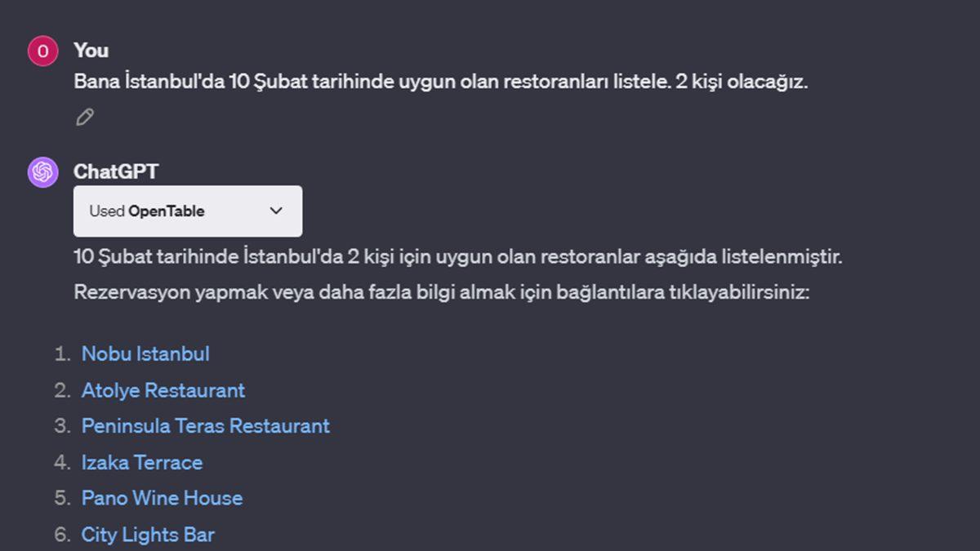Open the Atolye Restaurant reservation link
This screenshot has width=980, height=551.
click(x=163, y=390)
